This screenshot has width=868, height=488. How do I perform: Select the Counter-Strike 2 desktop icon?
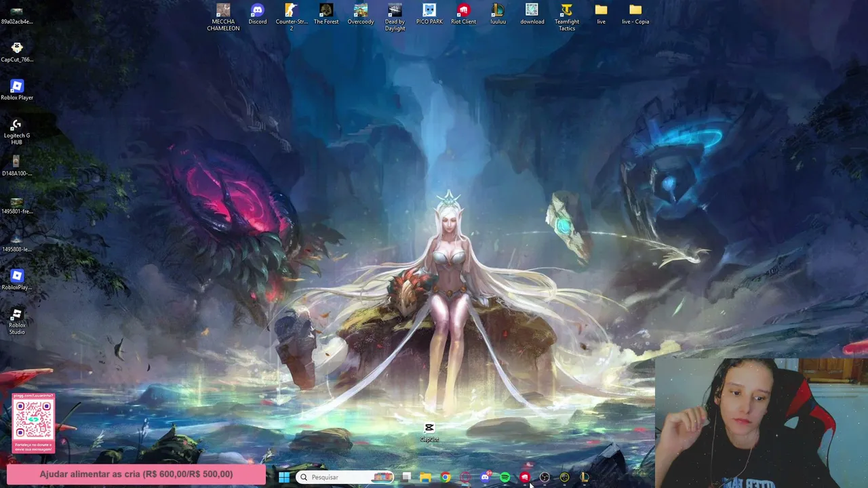[292, 17]
